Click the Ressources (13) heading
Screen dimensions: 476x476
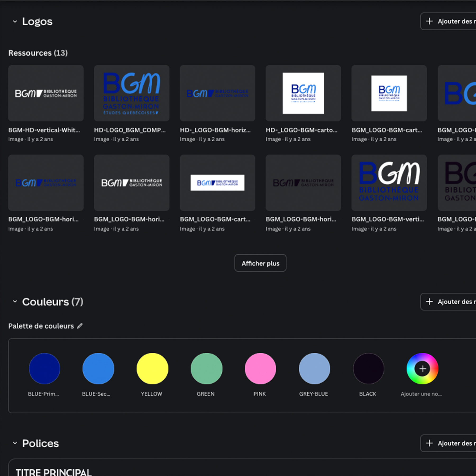pyautogui.click(x=38, y=53)
